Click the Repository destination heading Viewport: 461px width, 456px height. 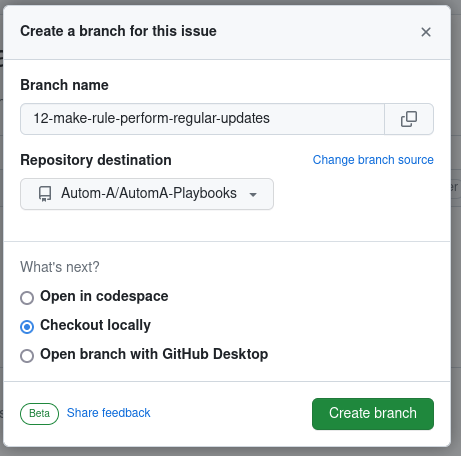coord(96,160)
